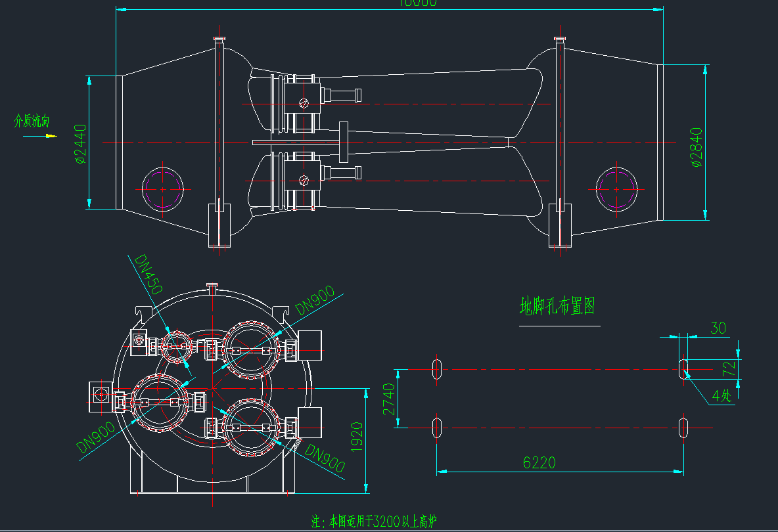Select the yellow flow direction arrow
778x532 pixels.
pyautogui.click(x=50, y=137)
